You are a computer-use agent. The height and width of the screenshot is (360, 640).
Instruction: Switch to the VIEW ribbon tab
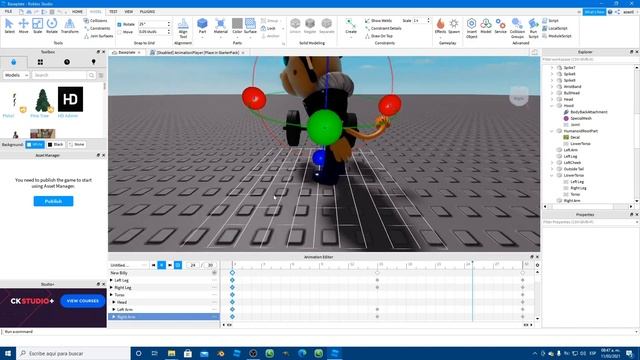pyautogui.click(x=129, y=12)
